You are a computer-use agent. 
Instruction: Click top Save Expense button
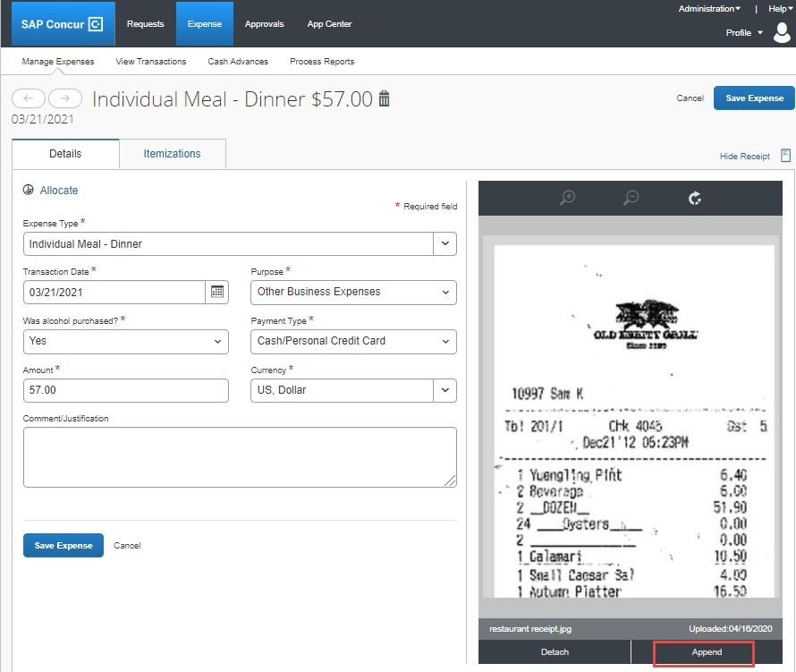[754, 98]
